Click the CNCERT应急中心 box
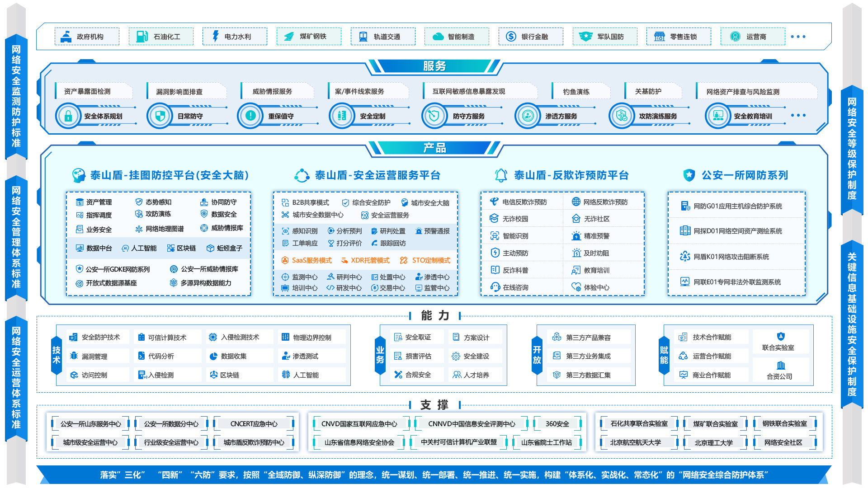The image size is (868, 488). pos(254,424)
